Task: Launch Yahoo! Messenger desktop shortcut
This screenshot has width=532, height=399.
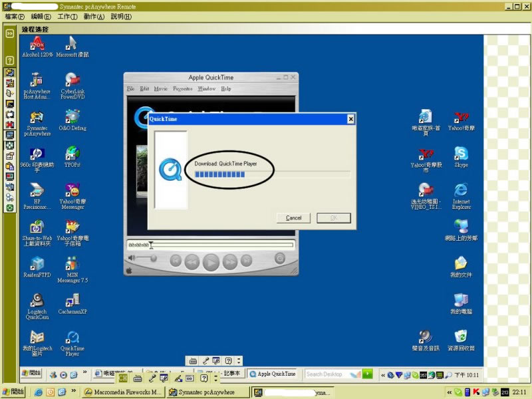Action: [x=72, y=196]
